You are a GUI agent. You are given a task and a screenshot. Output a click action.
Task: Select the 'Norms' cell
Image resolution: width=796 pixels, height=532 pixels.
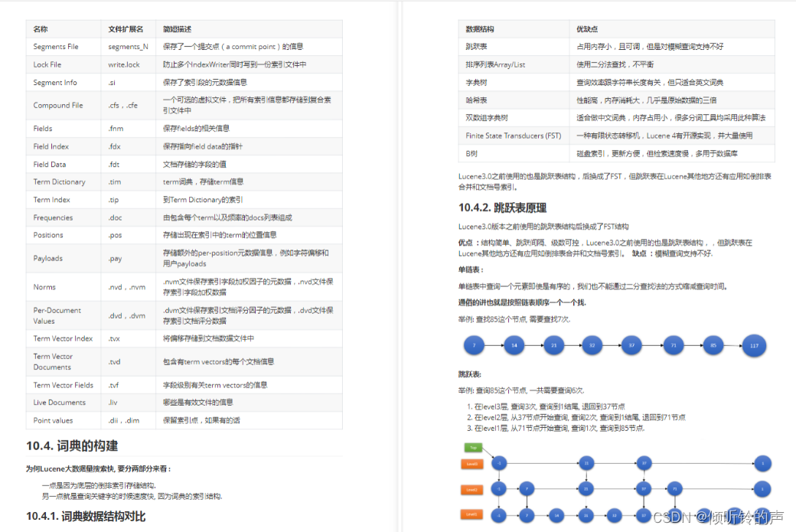(64, 287)
